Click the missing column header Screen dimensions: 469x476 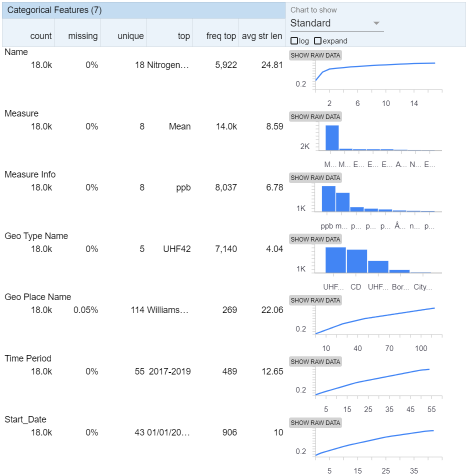click(83, 36)
